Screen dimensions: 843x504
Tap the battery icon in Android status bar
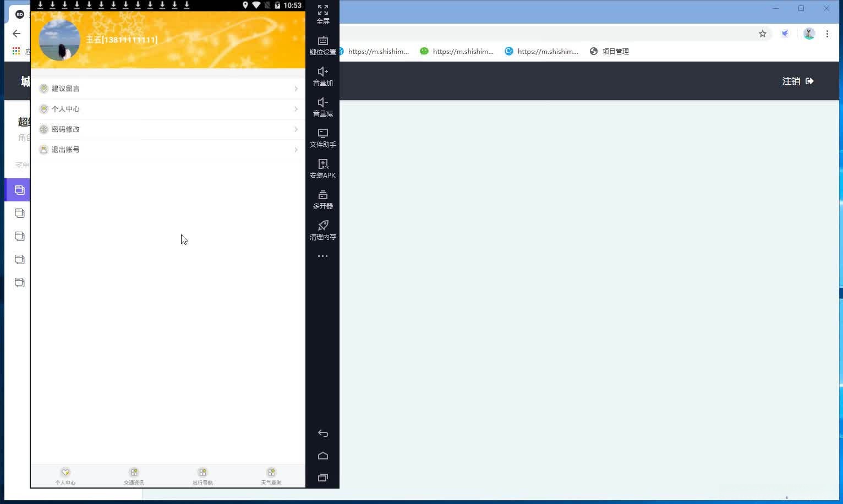278,5
